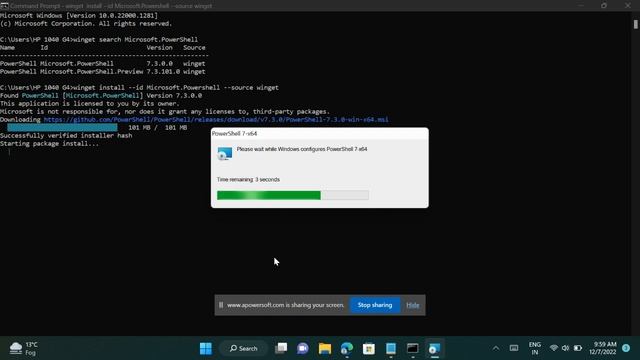Click 'Please wait while Windows configures' message
The height and width of the screenshot is (360, 640).
point(302,149)
